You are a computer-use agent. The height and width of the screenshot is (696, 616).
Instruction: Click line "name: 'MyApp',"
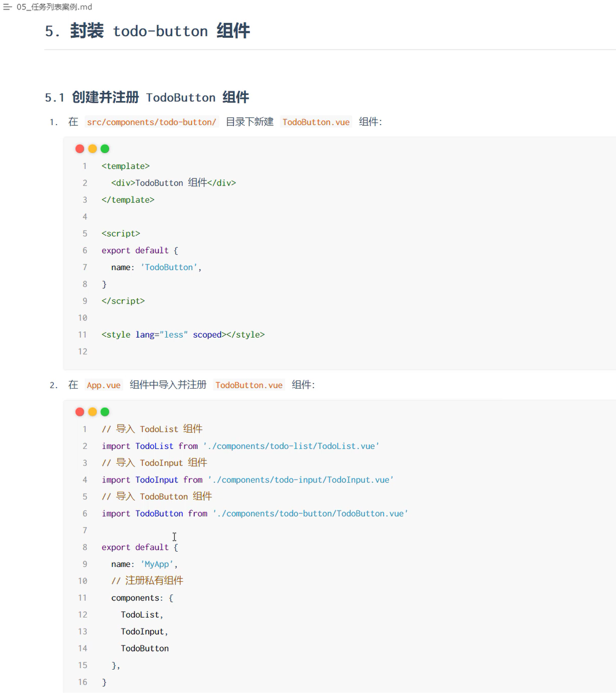(144, 564)
